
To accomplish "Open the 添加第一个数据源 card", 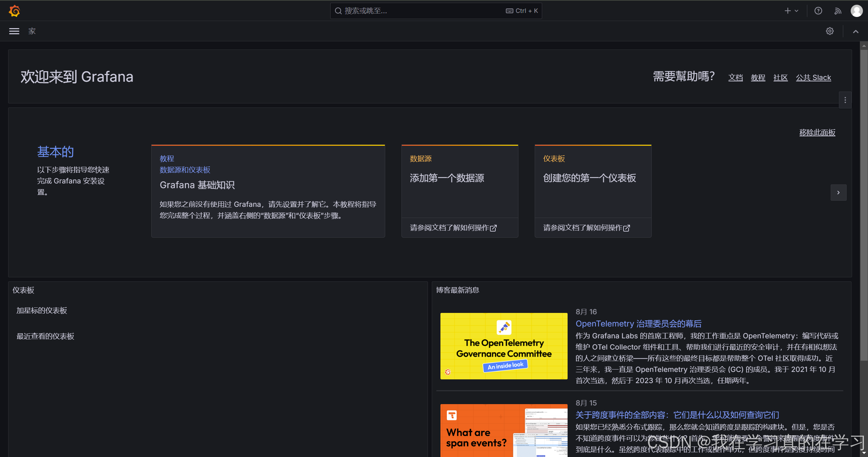I will tap(460, 181).
